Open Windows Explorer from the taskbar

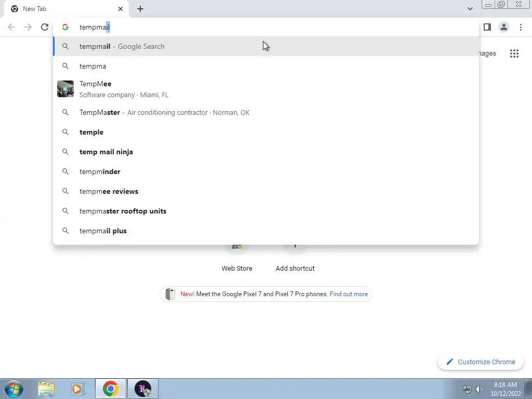(46, 389)
